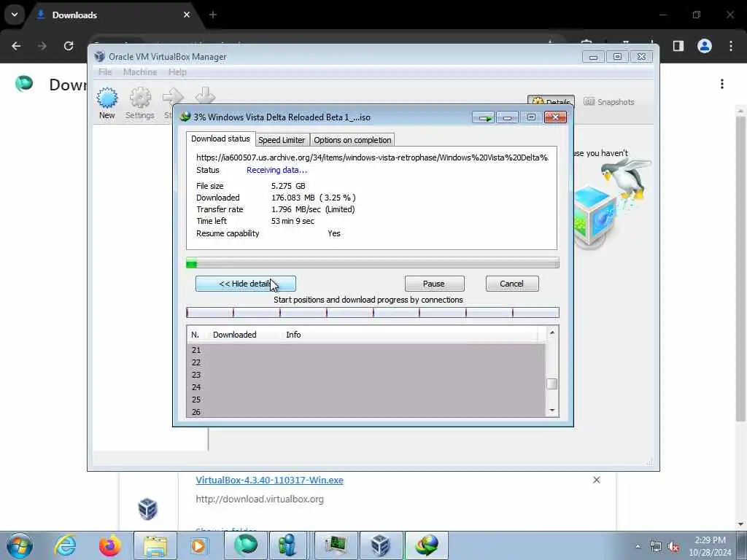747x560 pixels.
Task: Show hidden system tray icons
Action: pos(638,546)
